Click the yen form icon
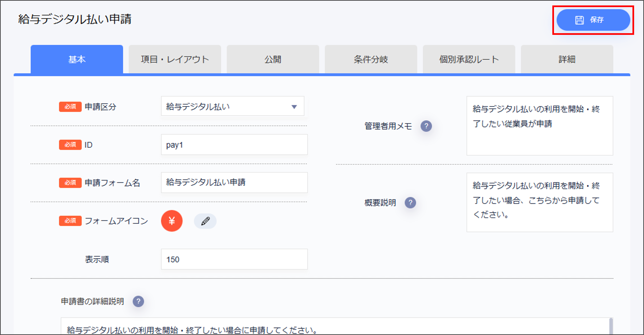This screenshot has height=335, width=644. [x=172, y=221]
